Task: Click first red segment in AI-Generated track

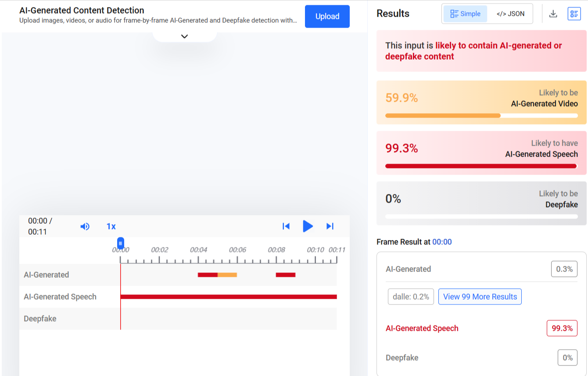Action: [x=208, y=275]
